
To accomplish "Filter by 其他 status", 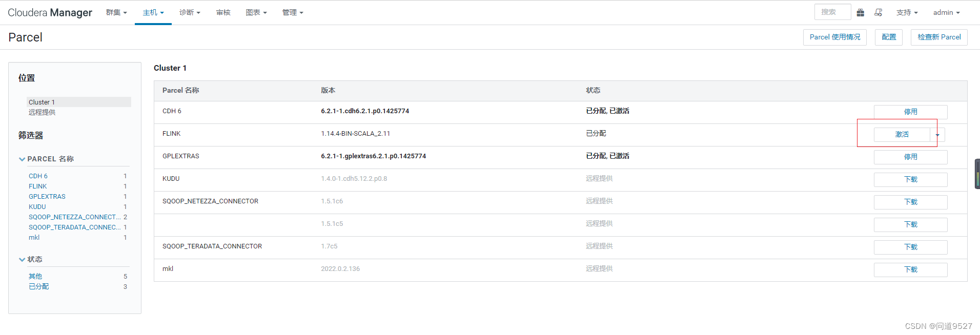I will (x=35, y=276).
